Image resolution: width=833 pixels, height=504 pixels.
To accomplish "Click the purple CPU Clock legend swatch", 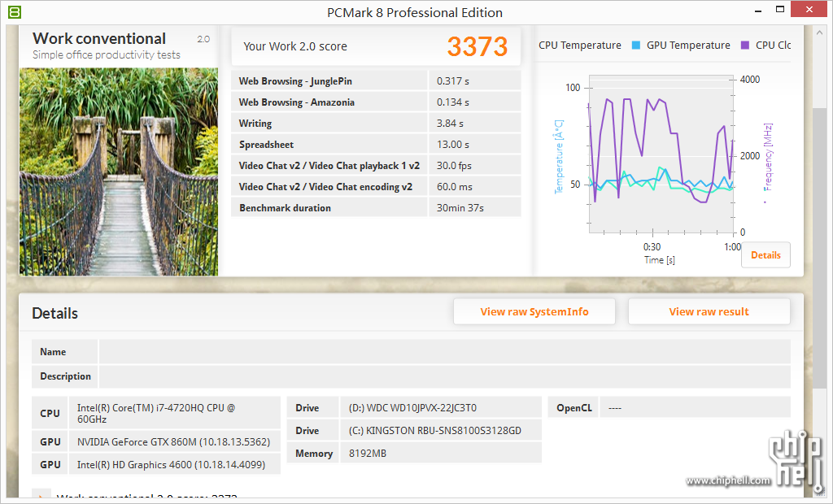I will [x=745, y=46].
